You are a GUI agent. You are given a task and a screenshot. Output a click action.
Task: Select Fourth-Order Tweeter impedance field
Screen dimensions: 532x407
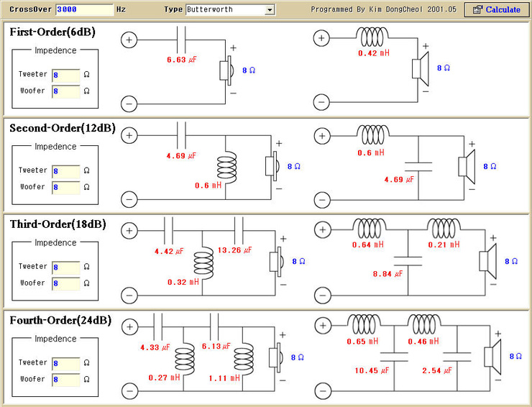(x=66, y=363)
